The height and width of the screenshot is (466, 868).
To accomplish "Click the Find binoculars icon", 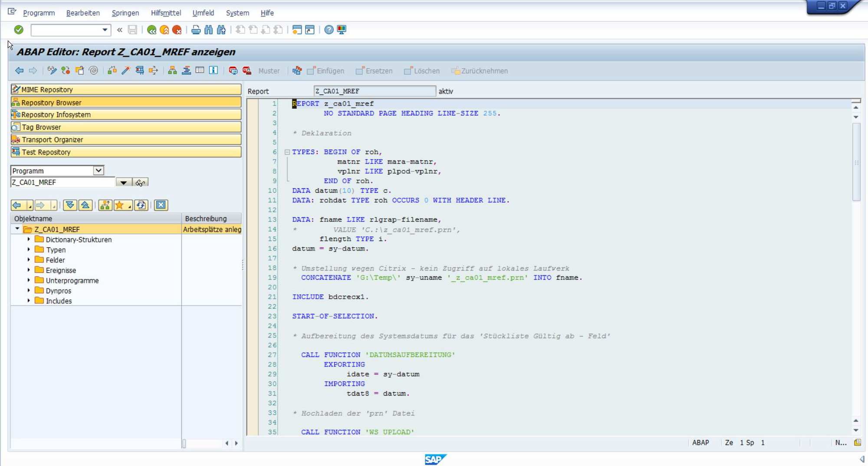I will [208, 30].
